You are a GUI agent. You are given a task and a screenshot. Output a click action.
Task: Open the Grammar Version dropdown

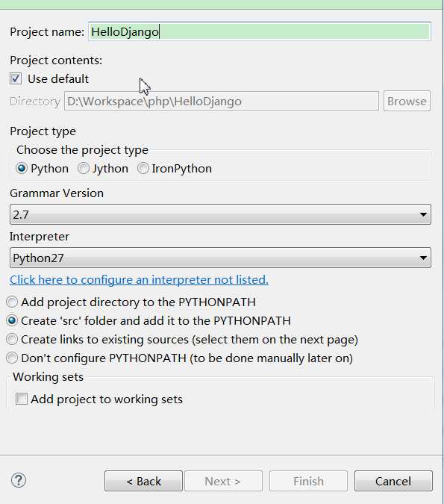pyautogui.click(x=220, y=214)
